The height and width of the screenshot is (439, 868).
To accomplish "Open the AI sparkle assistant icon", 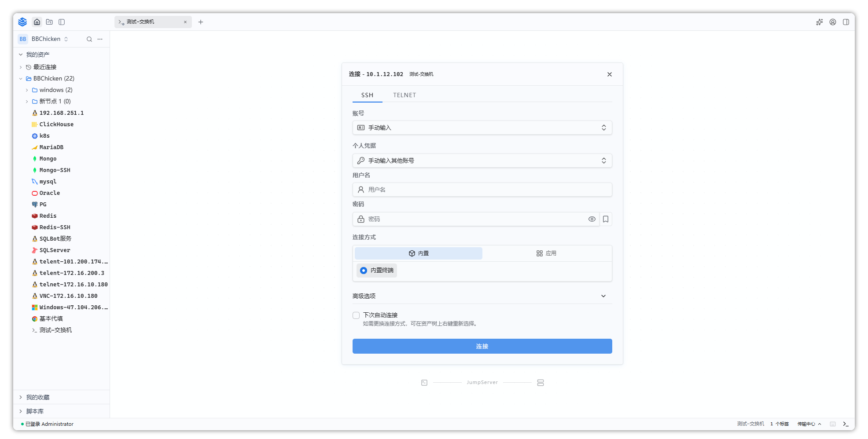I will pyautogui.click(x=819, y=22).
